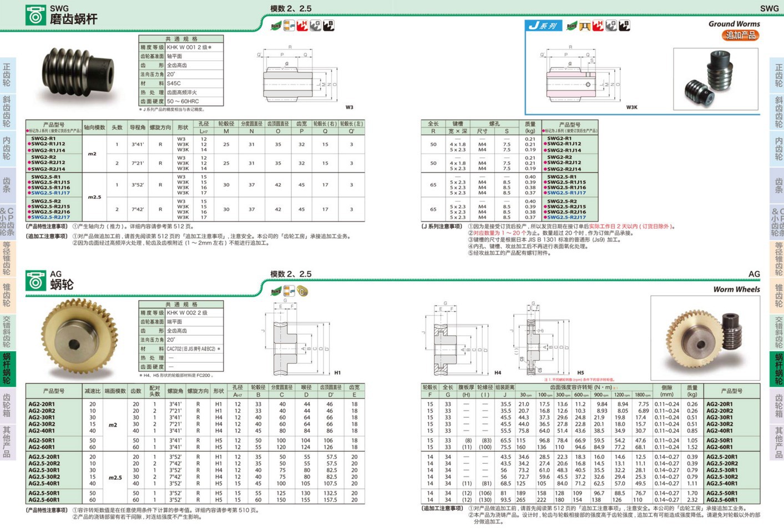This screenshot has height=532, width=784.
Task: Click the gray G ground-gear icon
Action: point(314,25)
